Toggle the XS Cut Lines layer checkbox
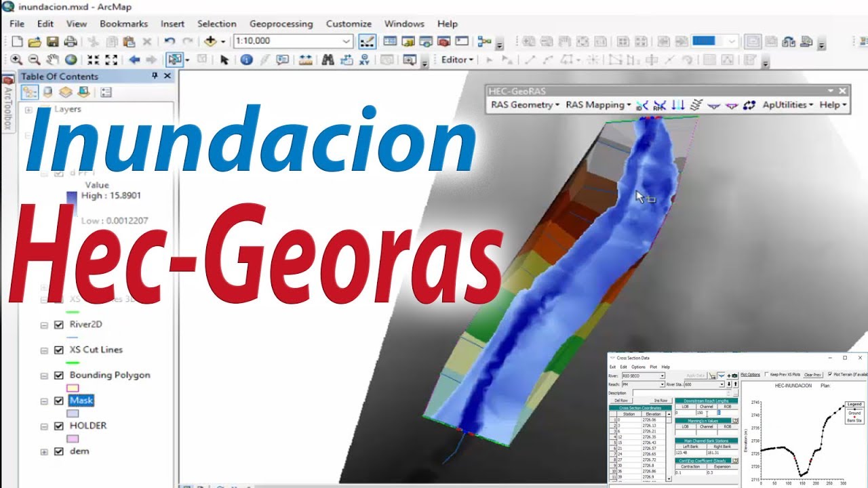This screenshot has width=868, height=488. tap(59, 350)
